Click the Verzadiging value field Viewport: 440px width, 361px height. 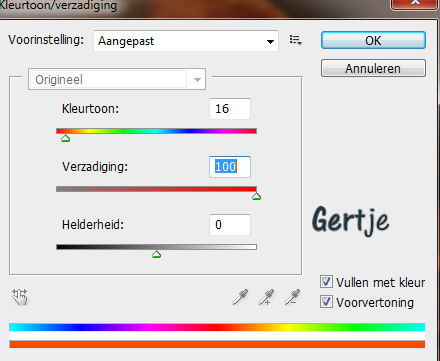(230, 167)
